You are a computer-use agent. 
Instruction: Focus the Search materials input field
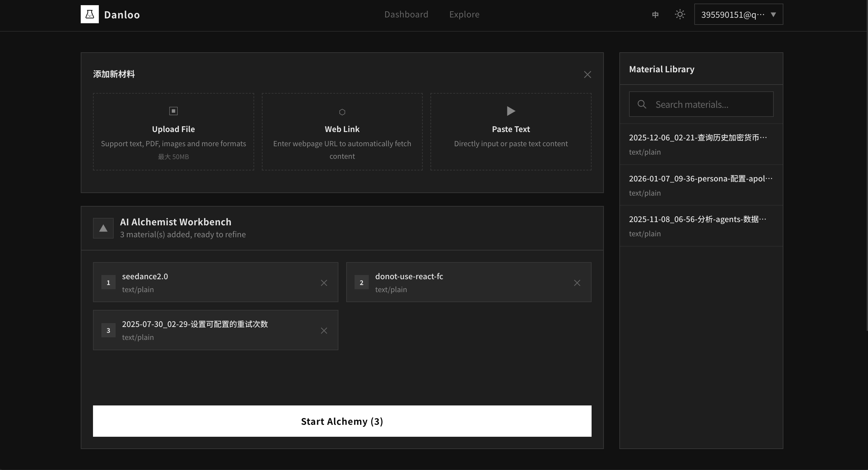pyautogui.click(x=711, y=105)
